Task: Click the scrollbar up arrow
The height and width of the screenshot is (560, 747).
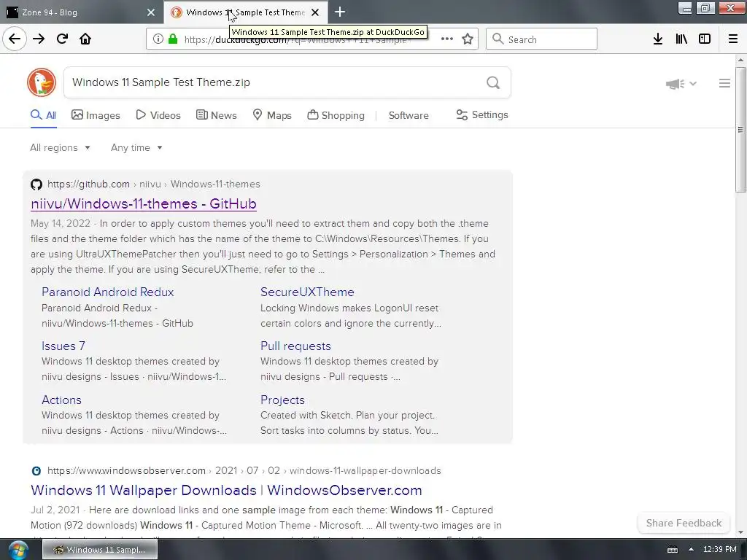Action: click(740, 60)
